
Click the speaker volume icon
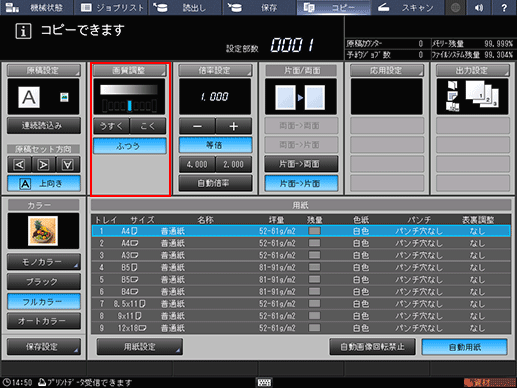(x=479, y=7)
